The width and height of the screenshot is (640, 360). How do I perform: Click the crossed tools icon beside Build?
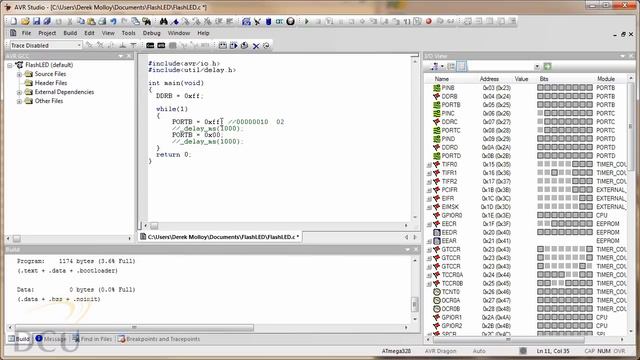(x=257, y=21)
